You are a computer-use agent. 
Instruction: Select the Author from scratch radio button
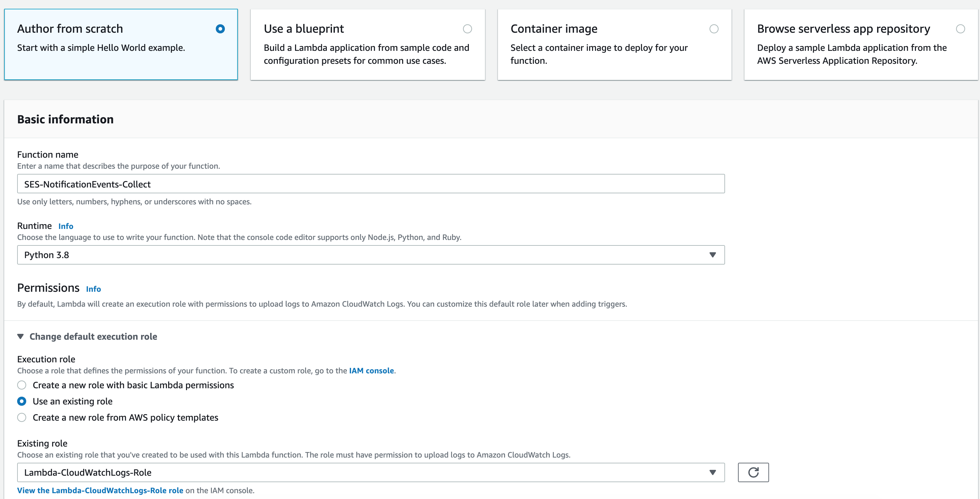[220, 29]
